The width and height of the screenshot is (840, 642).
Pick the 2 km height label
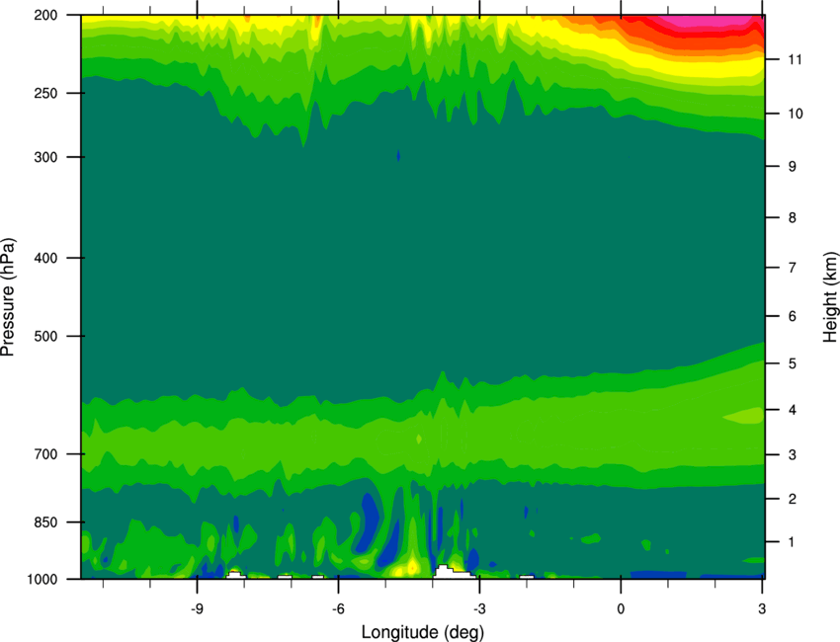[x=793, y=499]
